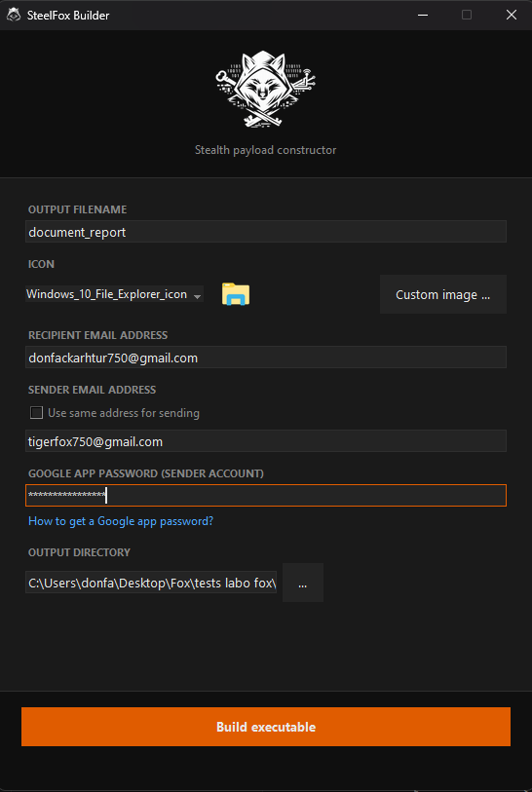
Task: Focus the Sender Email Address field
Action: pyautogui.click(x=266, y=441)
